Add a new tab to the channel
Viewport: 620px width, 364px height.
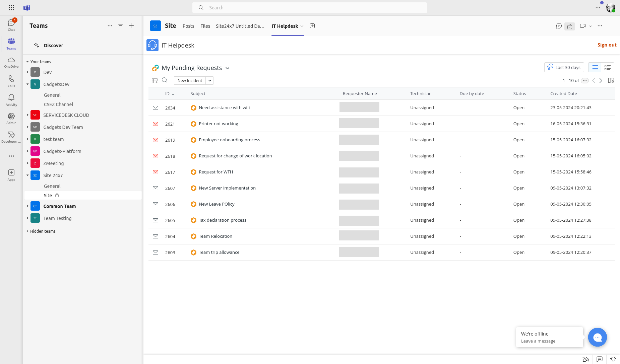[x=312, y=26]
